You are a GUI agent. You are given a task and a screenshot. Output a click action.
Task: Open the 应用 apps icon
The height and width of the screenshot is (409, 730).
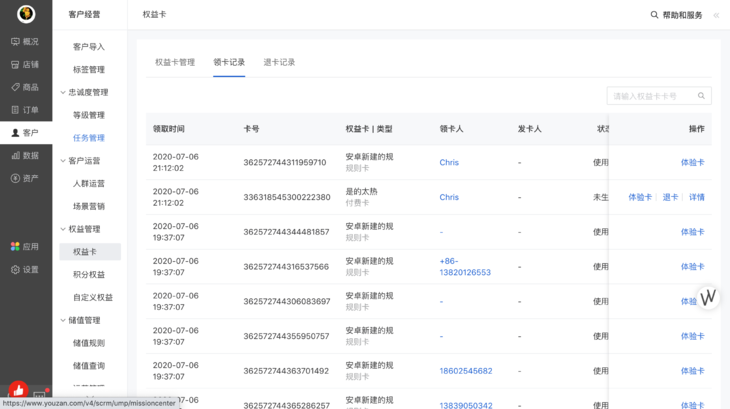(x=15, y=246)
